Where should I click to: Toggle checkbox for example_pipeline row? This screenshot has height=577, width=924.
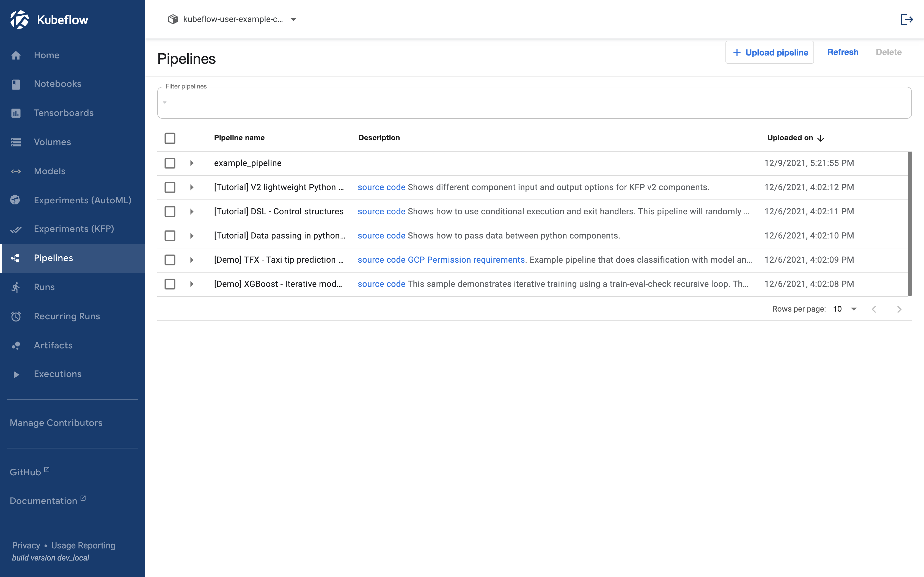(x=170, y=162)
